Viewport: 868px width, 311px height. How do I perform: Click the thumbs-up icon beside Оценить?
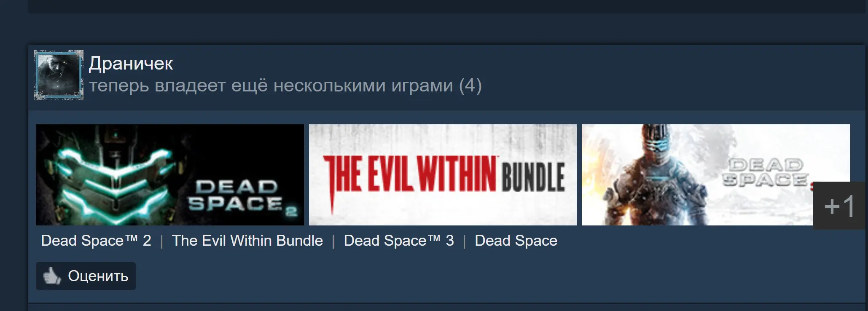52,276
